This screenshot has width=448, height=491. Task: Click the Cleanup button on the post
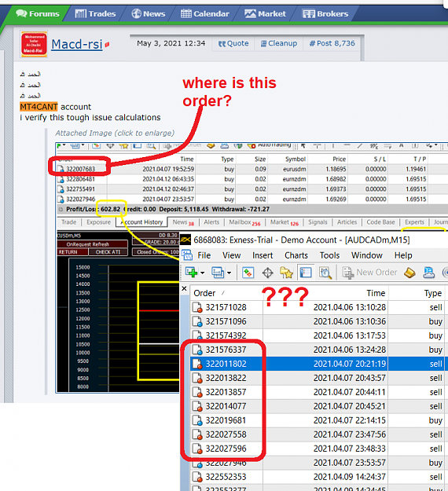coord(279,43)
